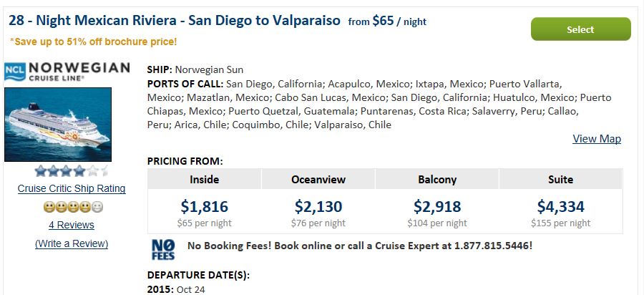This screenshot has height=295, width=644.
Task: Click the smiley face review rating
Action: [73, 207]
